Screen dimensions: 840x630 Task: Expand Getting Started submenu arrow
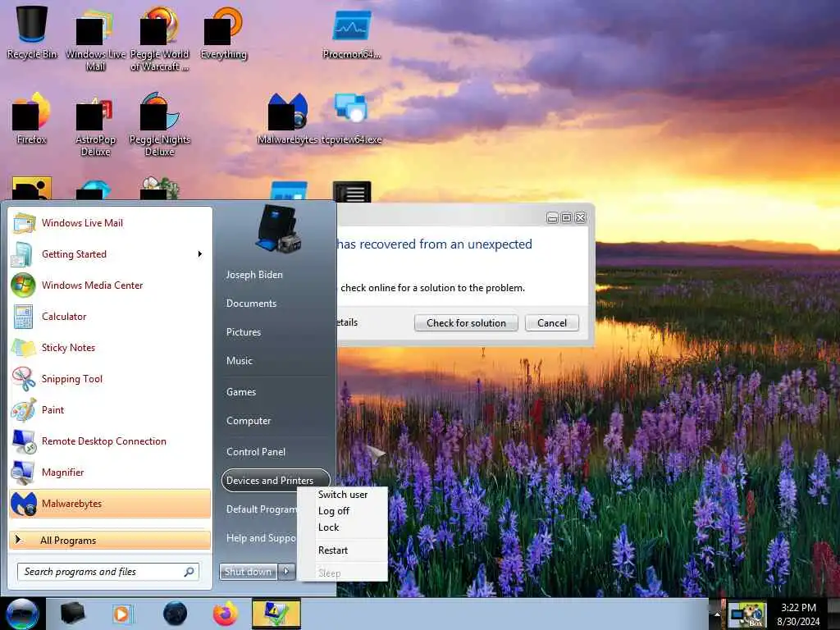pos(200,254)
